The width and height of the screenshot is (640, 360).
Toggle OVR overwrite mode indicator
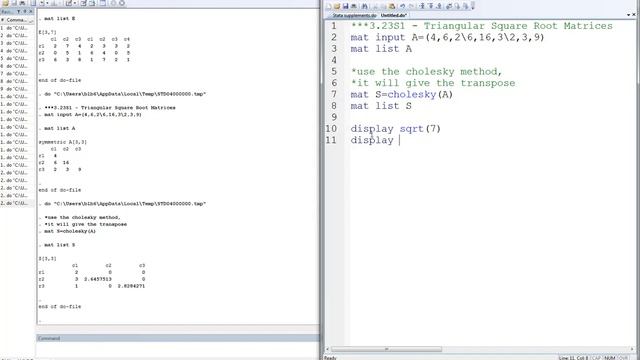(623, 358)
